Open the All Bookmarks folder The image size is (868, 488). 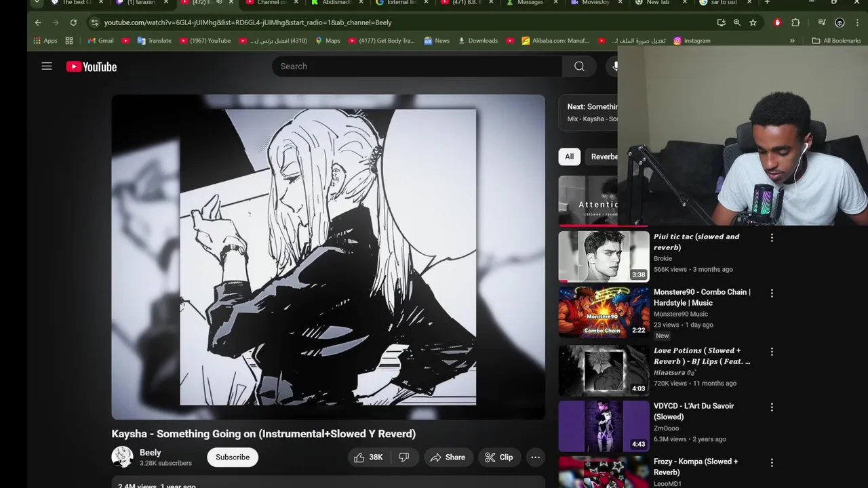(836, 41)
